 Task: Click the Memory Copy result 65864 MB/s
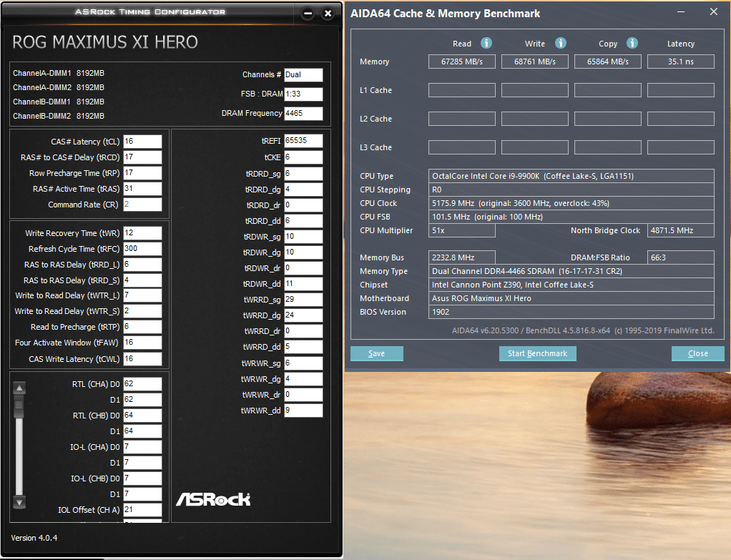pos(608,62)
